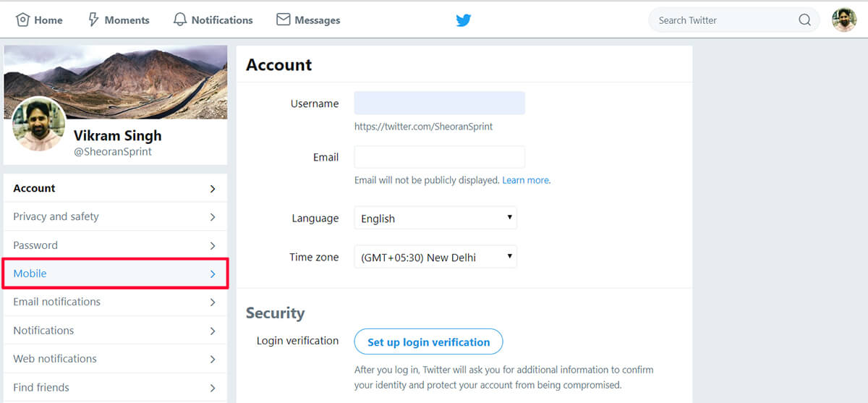The height and width of the screenshot is (403, 868).
Task: Open the Time zone dropdown
Action: [435, 257]
